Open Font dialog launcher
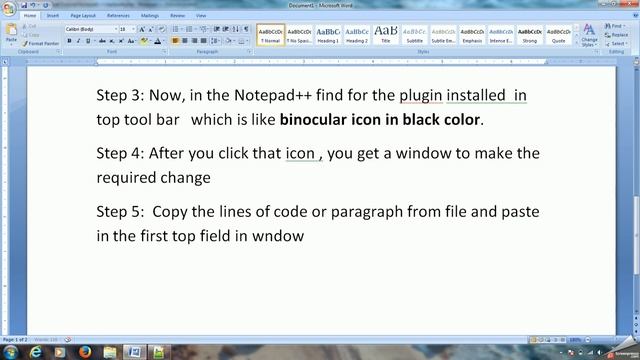 click(164, 52)
